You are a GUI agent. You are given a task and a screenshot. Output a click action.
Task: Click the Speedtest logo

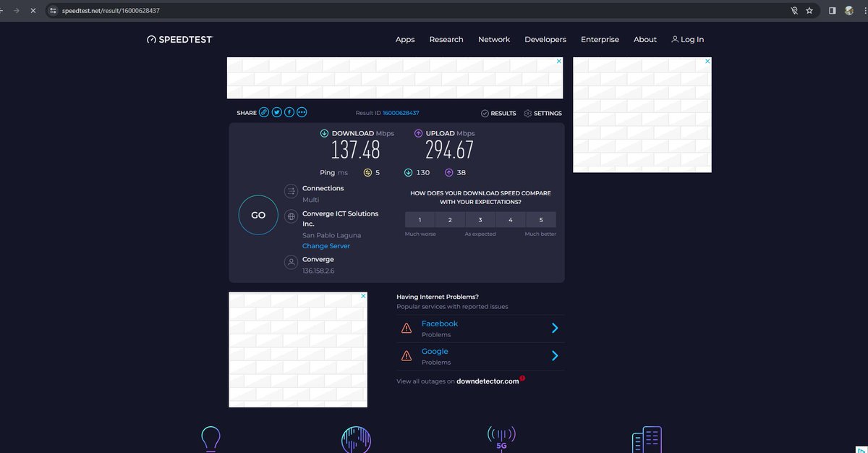pos(179,40)
